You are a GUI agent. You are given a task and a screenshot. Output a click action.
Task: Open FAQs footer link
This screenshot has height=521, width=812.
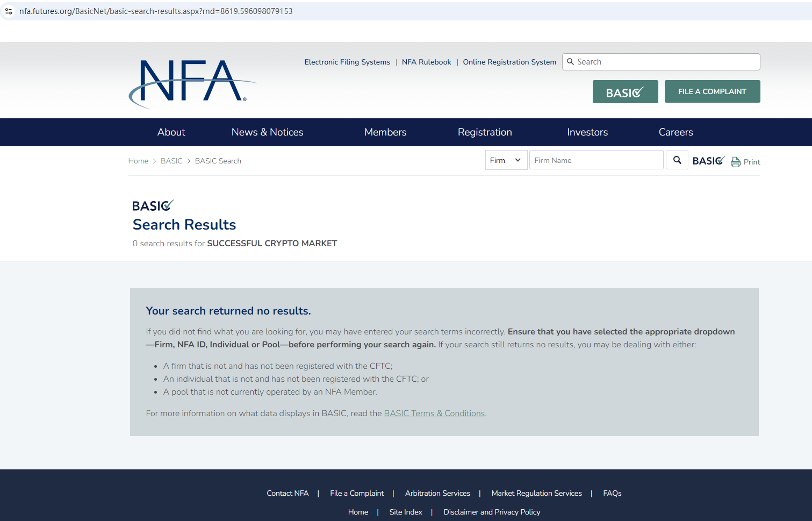point(612,493)
